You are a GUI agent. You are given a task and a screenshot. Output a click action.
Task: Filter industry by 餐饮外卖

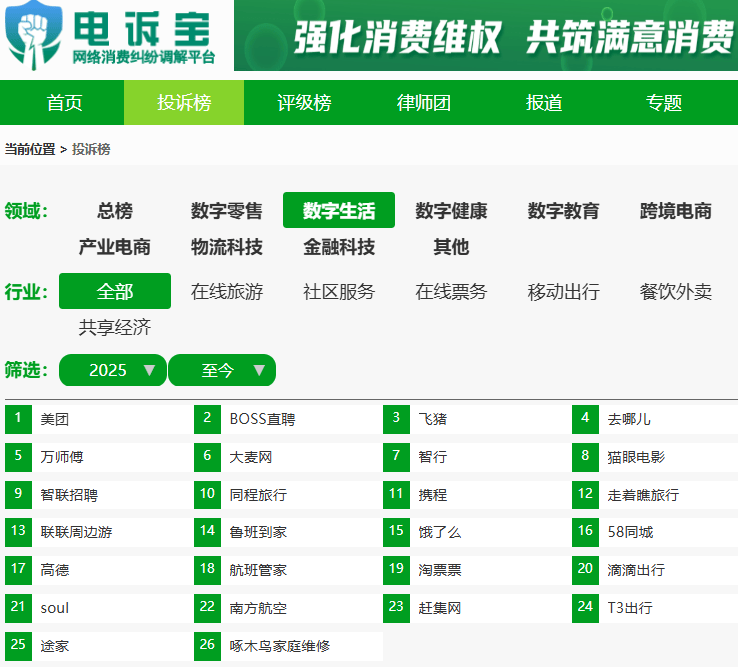coord(675,291)
